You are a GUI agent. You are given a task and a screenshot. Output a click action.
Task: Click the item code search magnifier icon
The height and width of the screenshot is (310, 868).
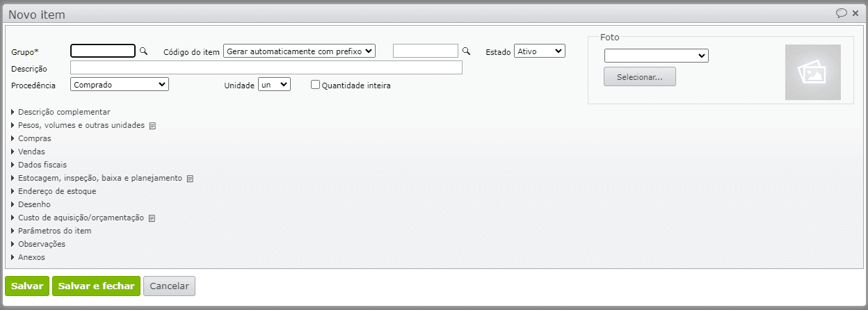[x=467, y=51]
